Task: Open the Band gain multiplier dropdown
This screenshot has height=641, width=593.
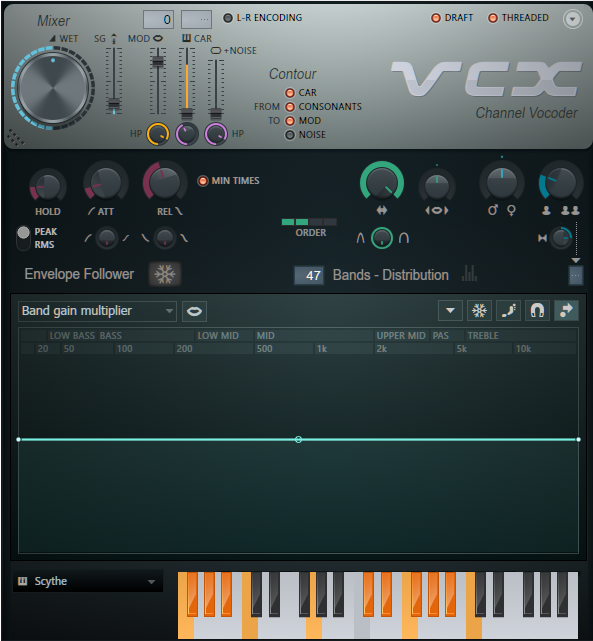Action: coord(97,311)
